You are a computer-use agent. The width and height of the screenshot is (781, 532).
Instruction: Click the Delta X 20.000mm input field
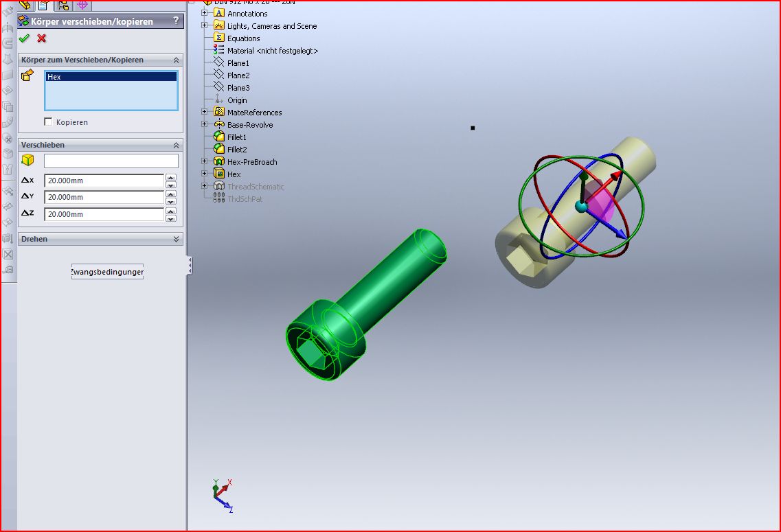coord(104,181)
